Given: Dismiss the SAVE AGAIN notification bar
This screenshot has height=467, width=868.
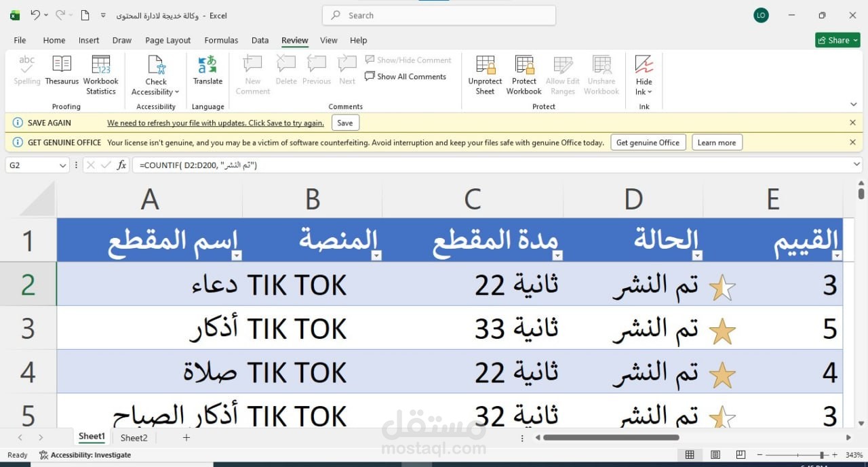Looking at the screenshot, I should click(852, 123).
